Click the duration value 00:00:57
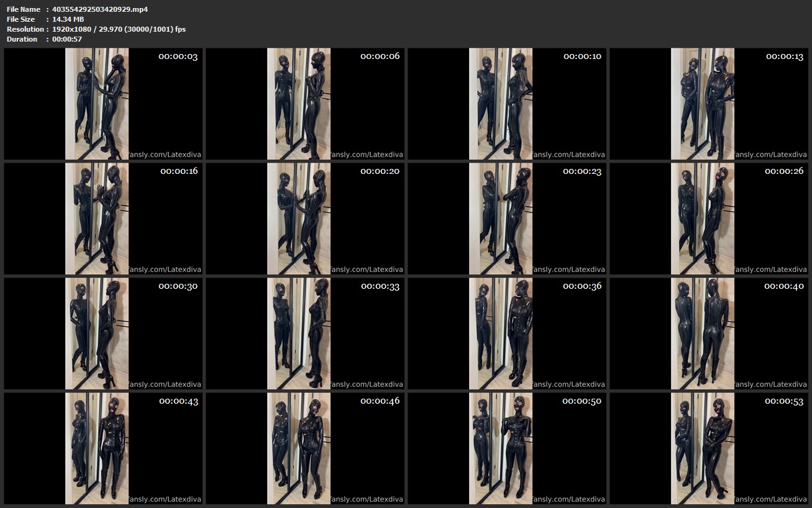Viewport: 812px width, 508px height. (67, 39)
